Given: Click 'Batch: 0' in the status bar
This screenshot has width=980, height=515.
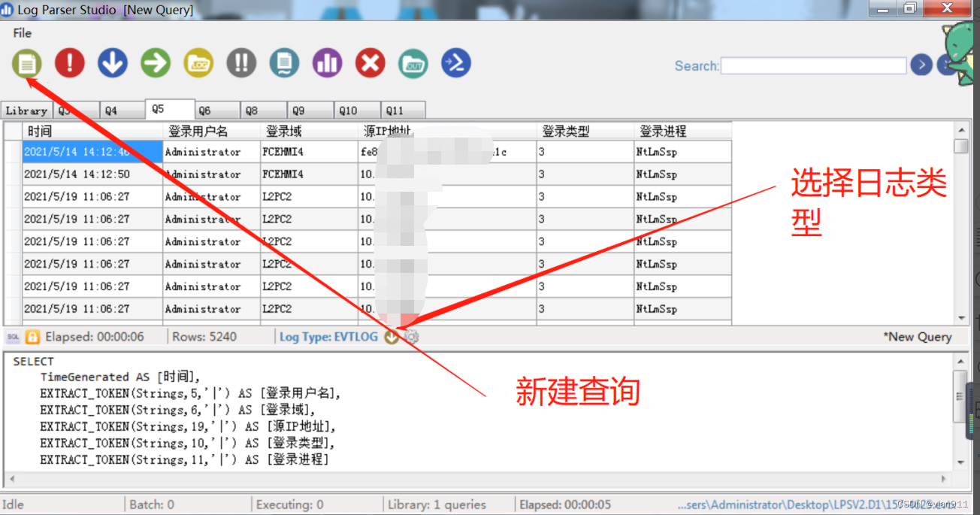Looking at the screenshot, I should click(152, 504).
